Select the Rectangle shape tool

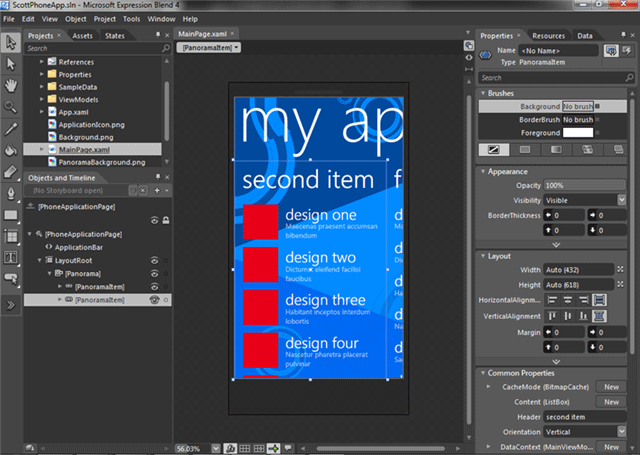coord(11,215)
